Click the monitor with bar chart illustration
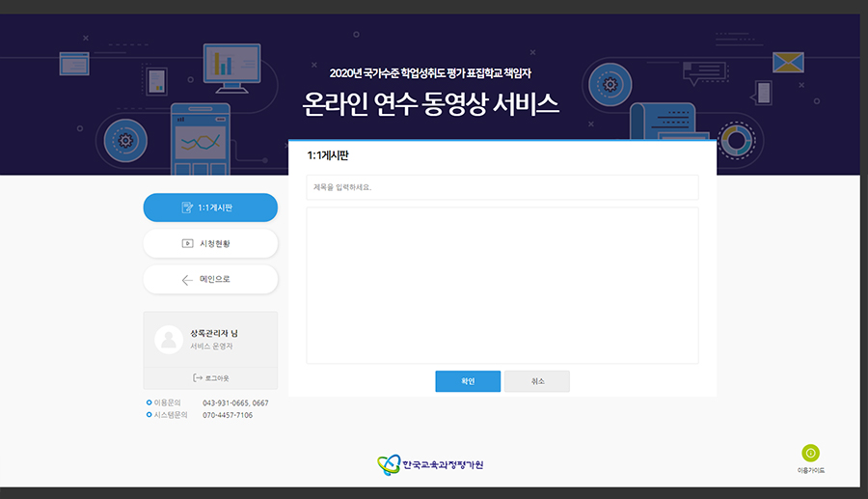Viewport: 868px width, 499px height. (x=231, y=65)
